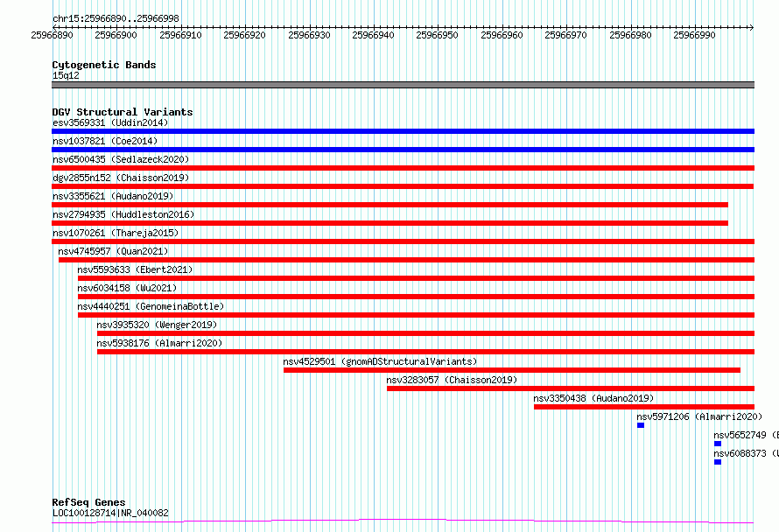This screenshot has height=532, width=779.
Task: Open nsv6500435 (Sedlazeck2020) variant label
Action: click(121, 159)
